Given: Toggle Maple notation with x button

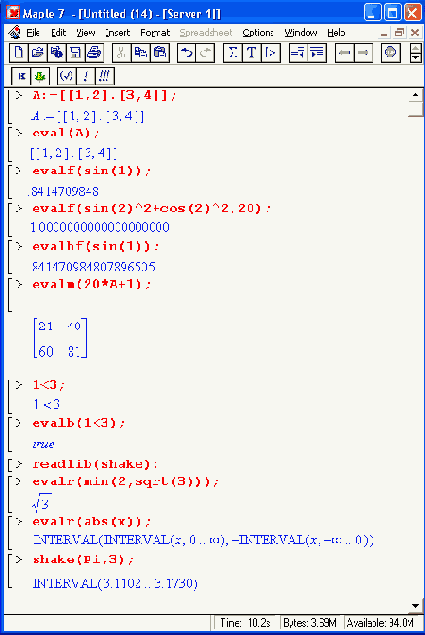Looking at the screenshot, I should coord(21,76).
